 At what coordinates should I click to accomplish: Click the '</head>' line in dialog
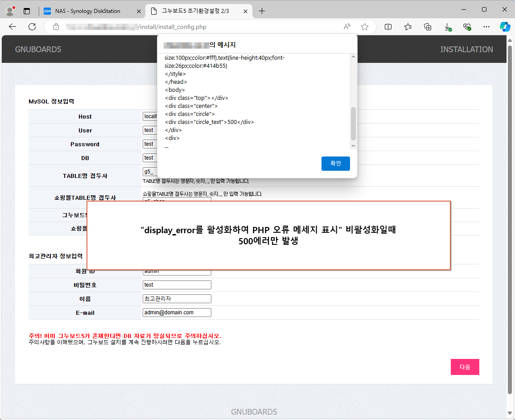coord(176,82)
